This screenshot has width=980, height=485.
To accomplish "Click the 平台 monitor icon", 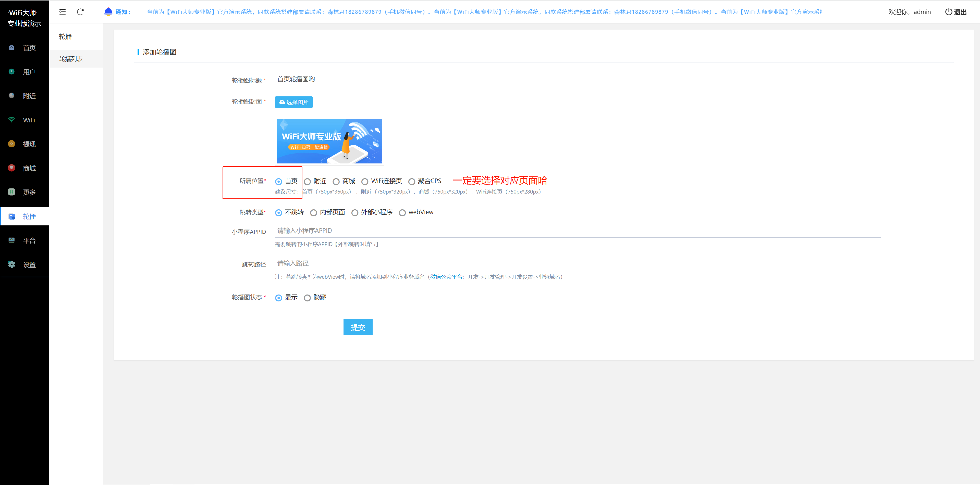I will [x=11, y=240].
